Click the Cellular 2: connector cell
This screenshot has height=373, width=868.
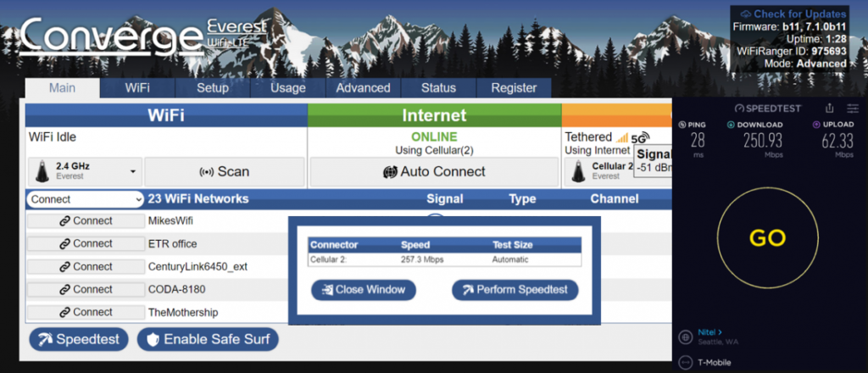pyautogui.click(x=328, y=259)
